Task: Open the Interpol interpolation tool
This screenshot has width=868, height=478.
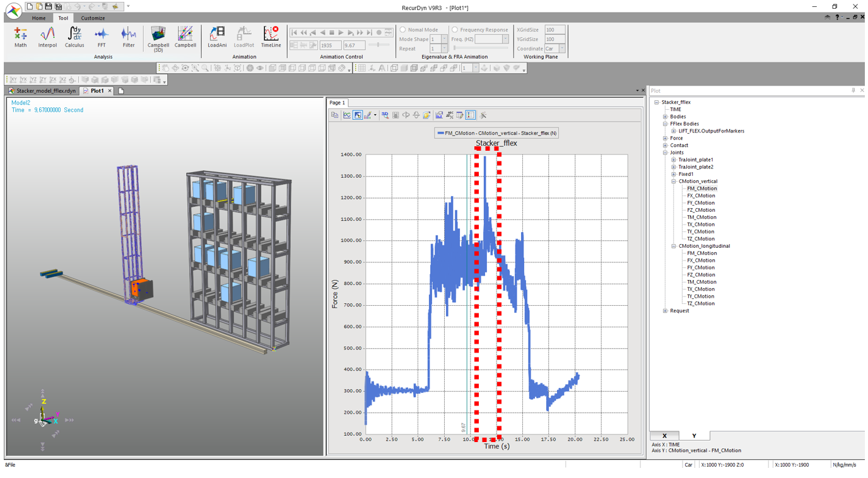Action: (x=47, y=37)
